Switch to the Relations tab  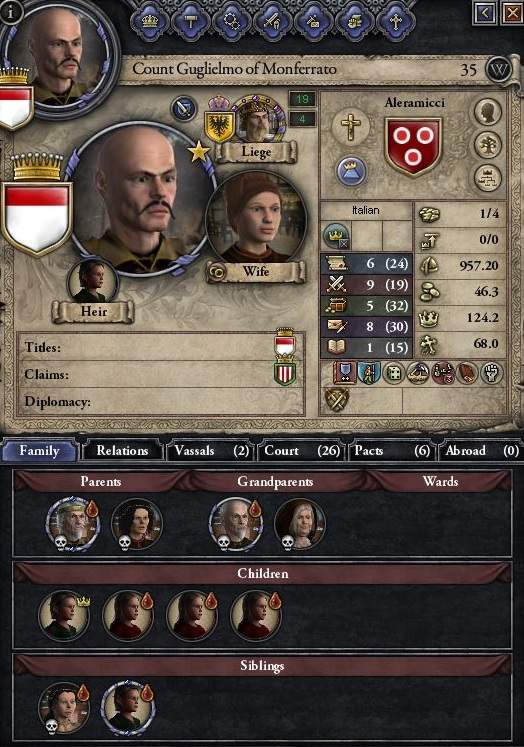[122, 451]
